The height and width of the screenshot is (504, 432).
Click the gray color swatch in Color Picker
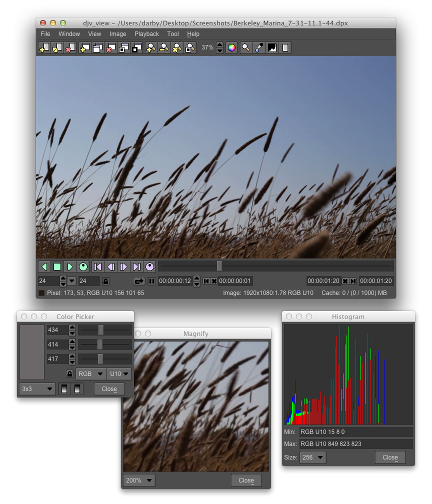[x=32, y=352]
